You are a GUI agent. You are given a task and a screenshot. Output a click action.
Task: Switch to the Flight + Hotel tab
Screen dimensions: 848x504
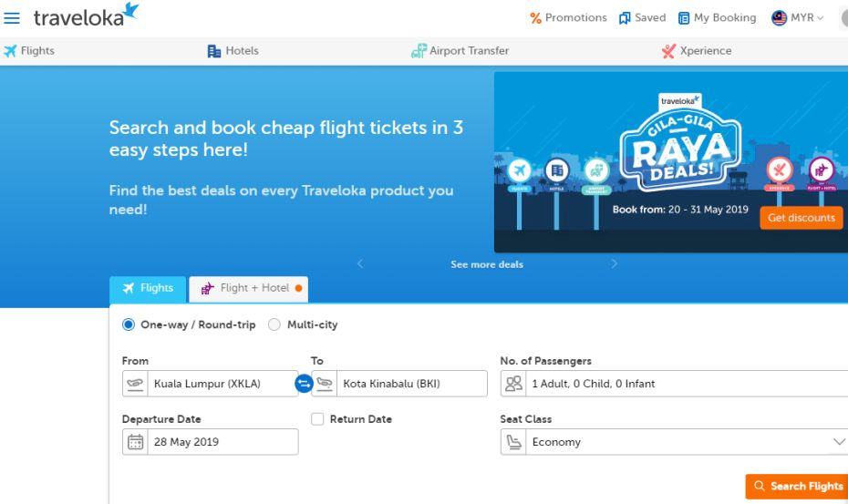pyautogui.click(x=248, y=289)
